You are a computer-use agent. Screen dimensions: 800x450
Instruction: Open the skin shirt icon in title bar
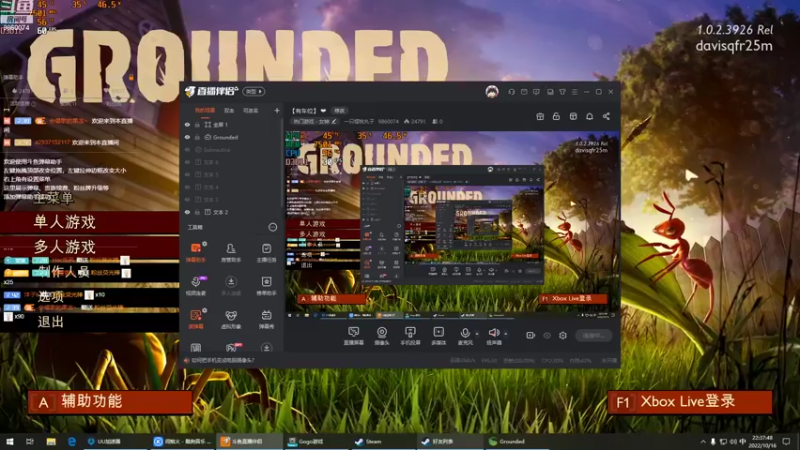click(x=562, y=92)
